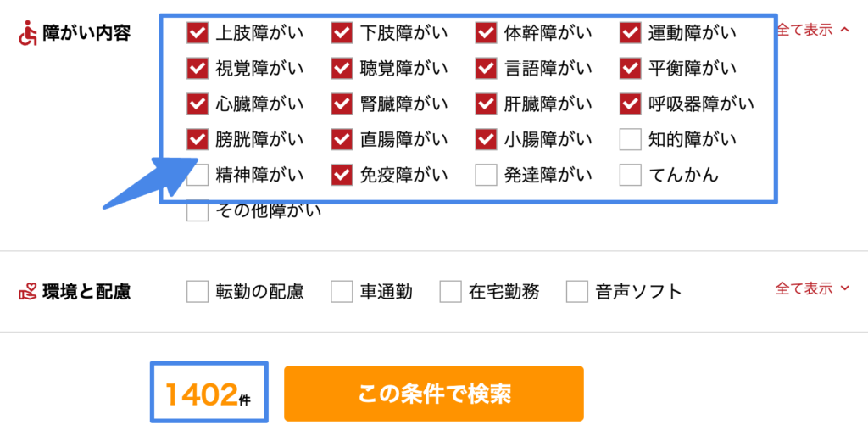Screen dimensions: 868x442
Task: Click the 1402件 result count
Action: (x=209, y=393)
